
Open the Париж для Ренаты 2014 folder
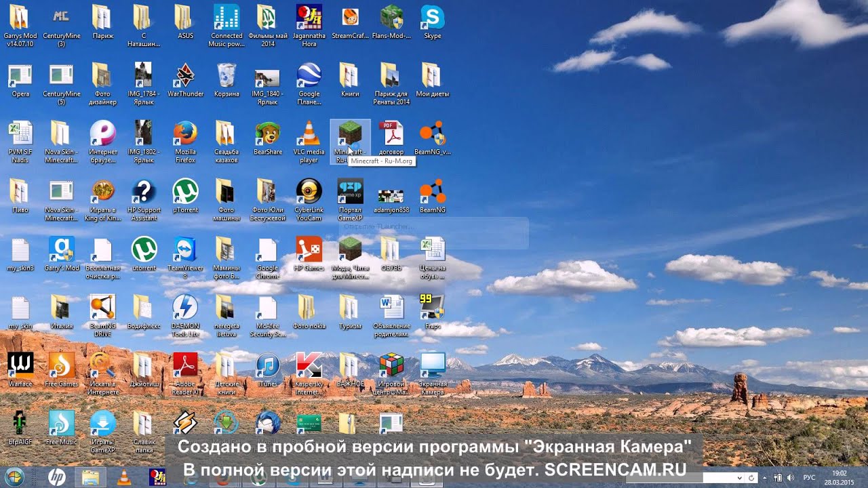tap(391, 84)
